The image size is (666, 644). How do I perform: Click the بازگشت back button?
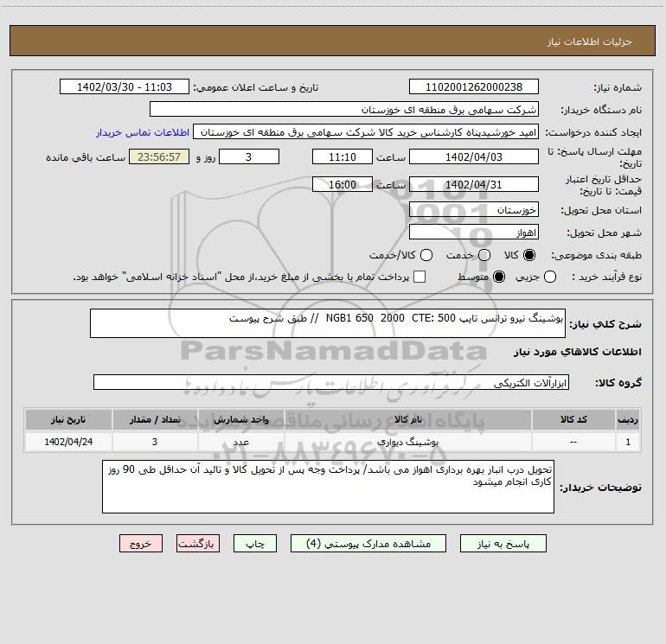[x=198, y=544]
